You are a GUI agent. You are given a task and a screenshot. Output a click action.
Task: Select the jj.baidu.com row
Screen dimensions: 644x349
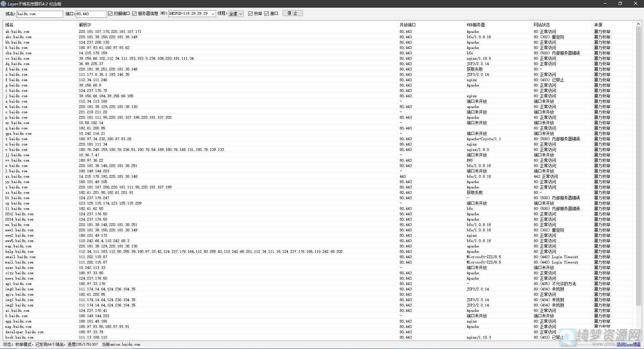coord(319,155)
